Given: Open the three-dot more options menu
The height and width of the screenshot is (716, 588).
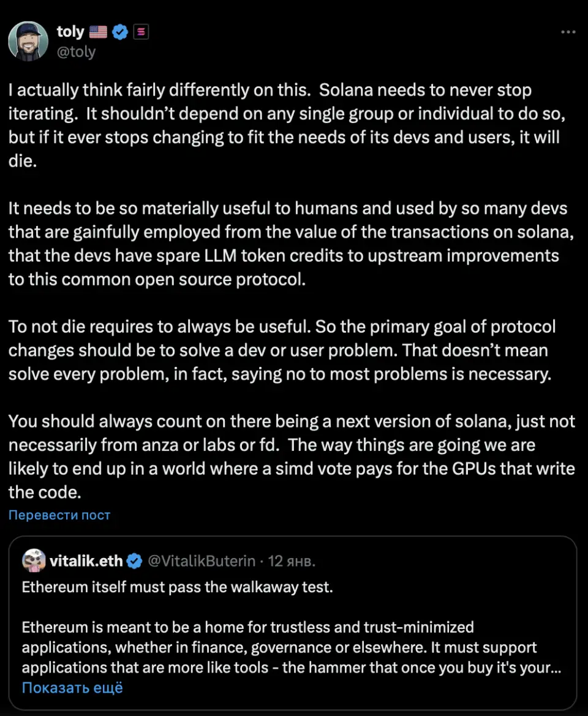Looking at the screenshot, I should pyautogui.click(x=568, y=32).
